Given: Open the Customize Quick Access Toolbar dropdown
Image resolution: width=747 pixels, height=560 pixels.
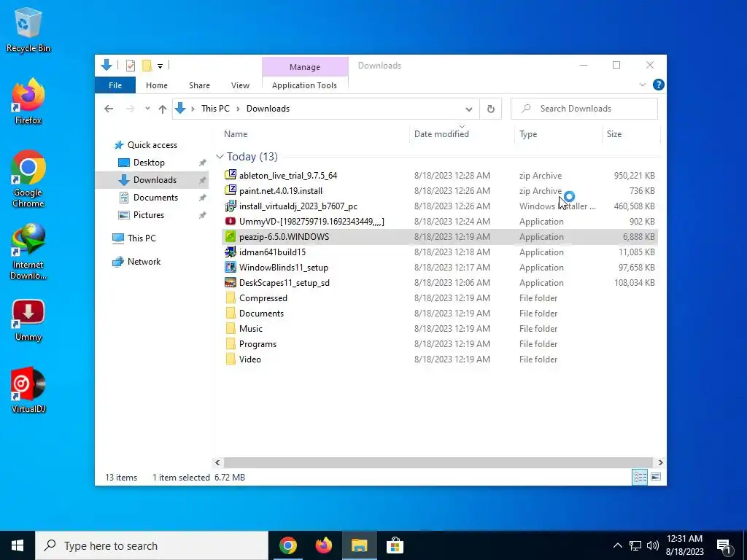Looking at the screenshot, I should click(x=160, y=66).
